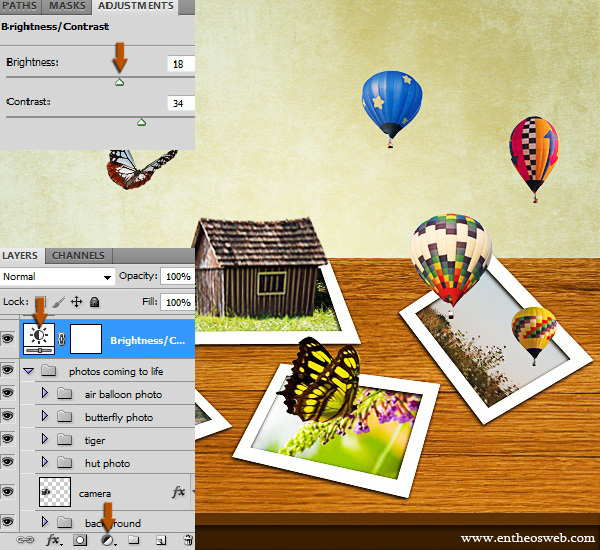Open the adjustment layer menu at panel bottom
The width and height of the screenshot is (600, 550).
point(108,540)
